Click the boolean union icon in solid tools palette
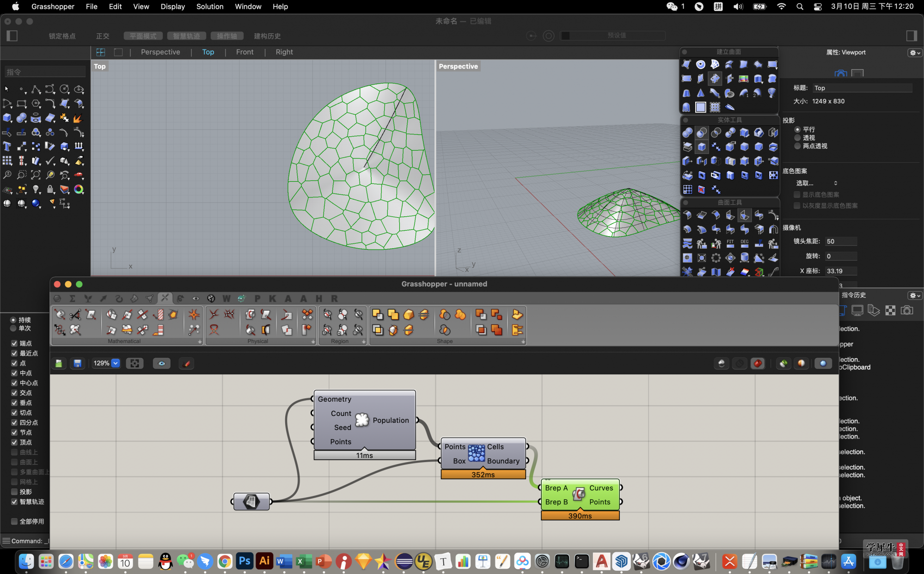 (x=687, y=133)
